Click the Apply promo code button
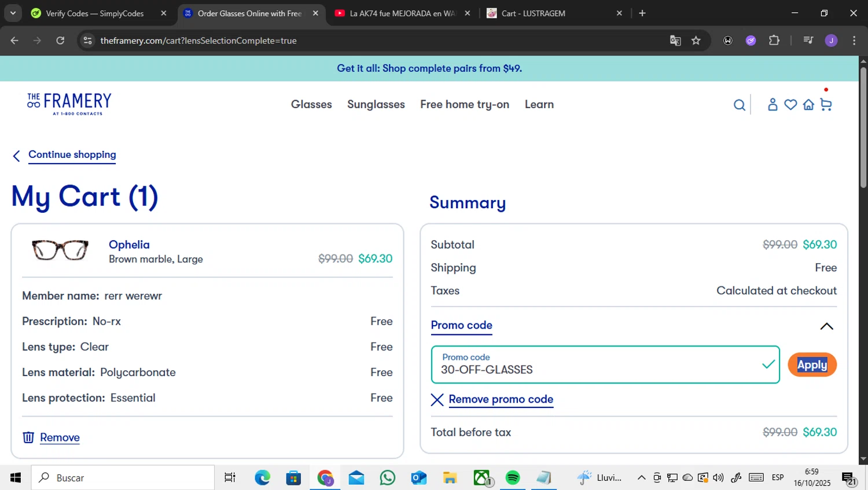This screenshot has height=490, width=868. click(812, 365)
